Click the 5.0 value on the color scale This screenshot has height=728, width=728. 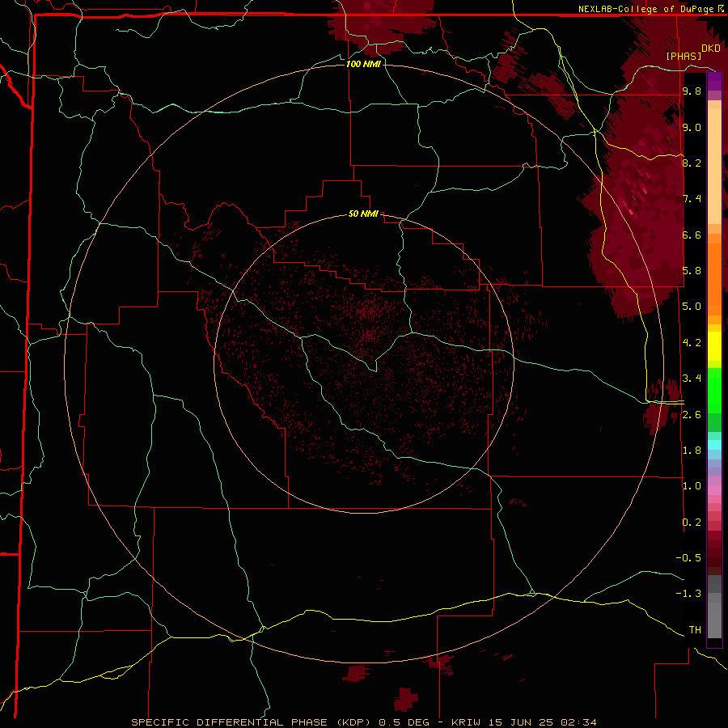692,307
